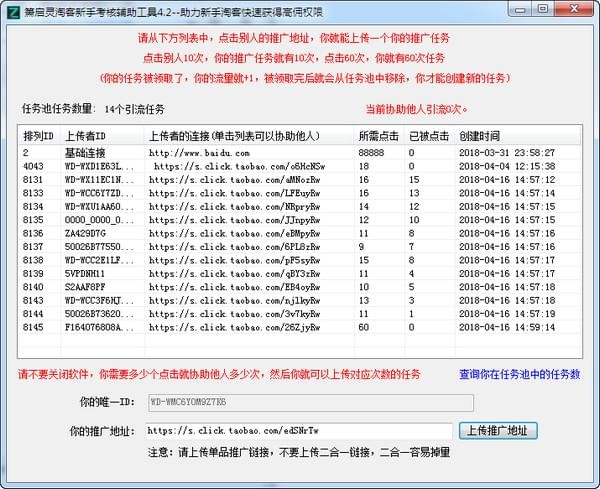Click link ending aMNozRw

[x=235, y=179]
